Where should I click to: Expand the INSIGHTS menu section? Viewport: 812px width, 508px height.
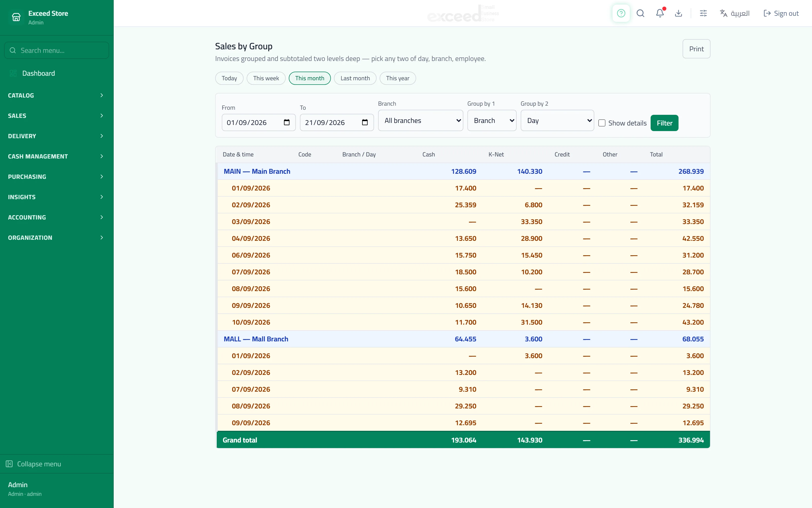[57, 197]
